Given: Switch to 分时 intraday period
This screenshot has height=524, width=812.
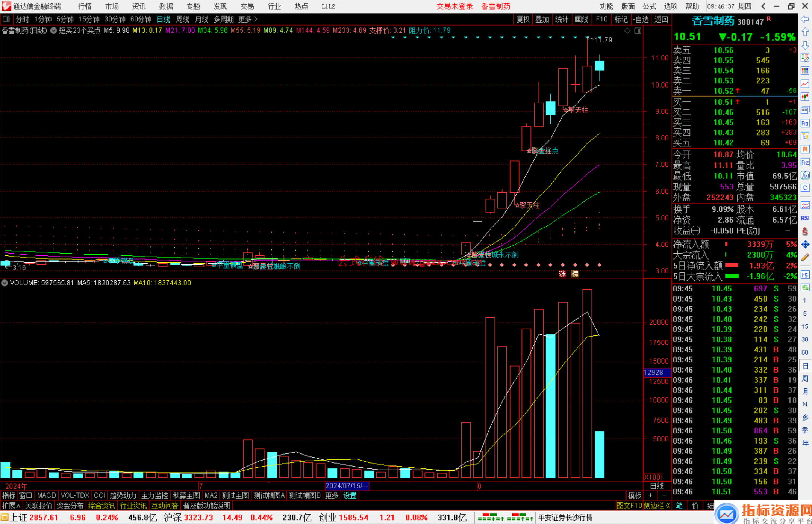Looking at the screenshot, I should (x=22, y=19).
